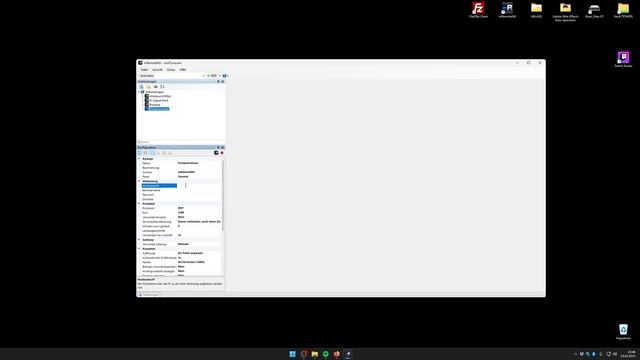Click the Port value 3389

coord(199,213)
